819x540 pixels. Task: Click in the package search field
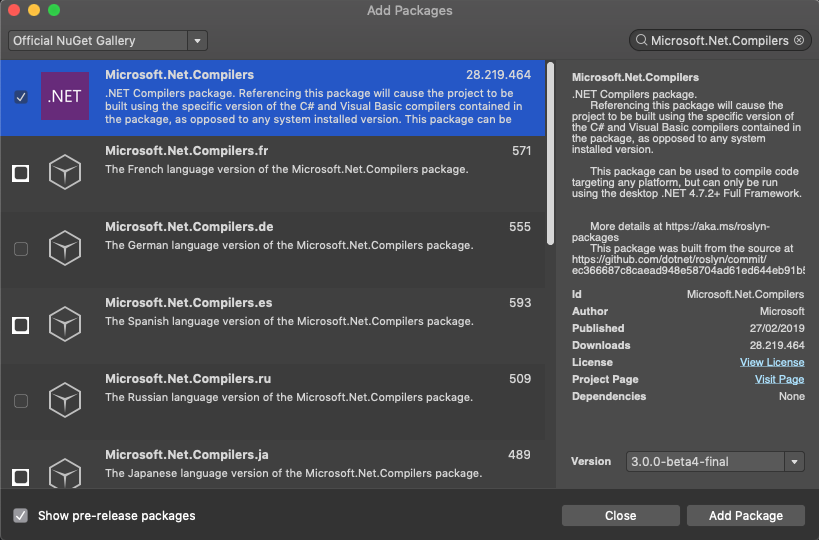(x=719, y=40)
